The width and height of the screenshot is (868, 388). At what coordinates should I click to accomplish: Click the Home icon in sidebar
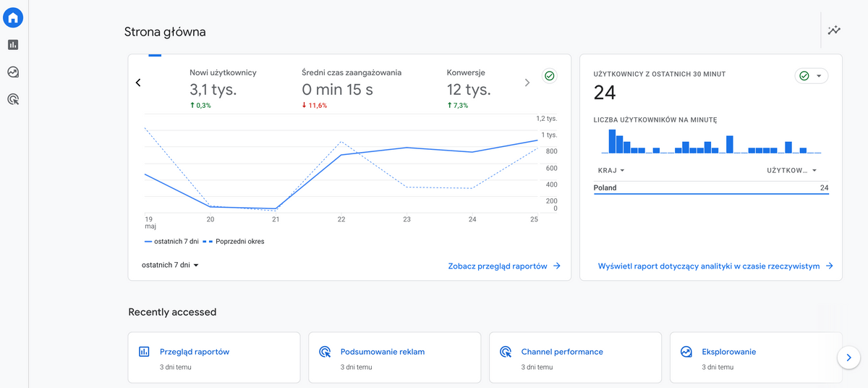13,18
